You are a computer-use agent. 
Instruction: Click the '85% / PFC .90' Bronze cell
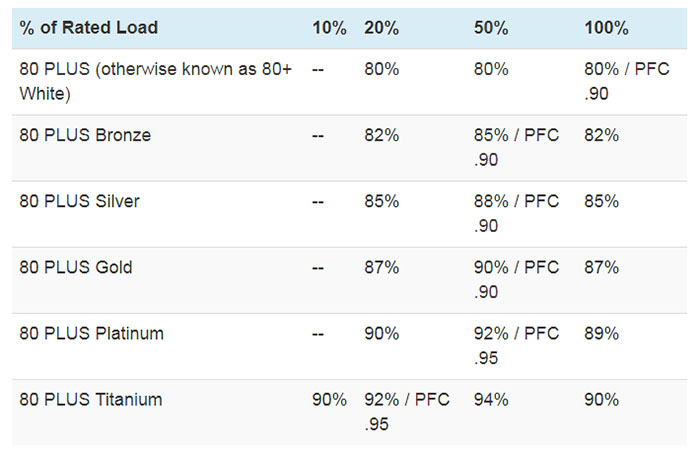pyautogui.click(x=516, y=147)
